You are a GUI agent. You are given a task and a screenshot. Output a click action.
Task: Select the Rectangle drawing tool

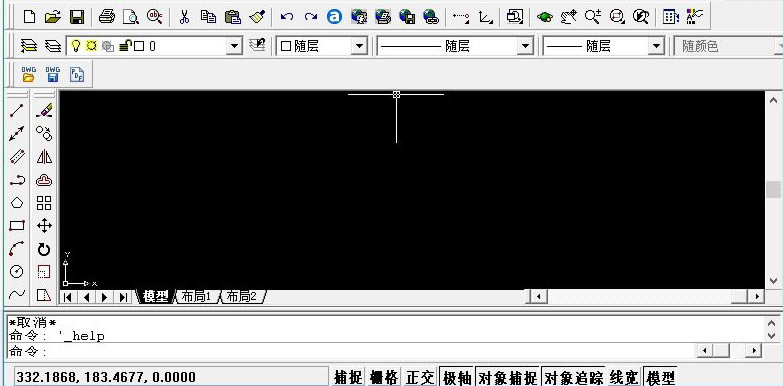pyautogui.click(x=17, y=226)
